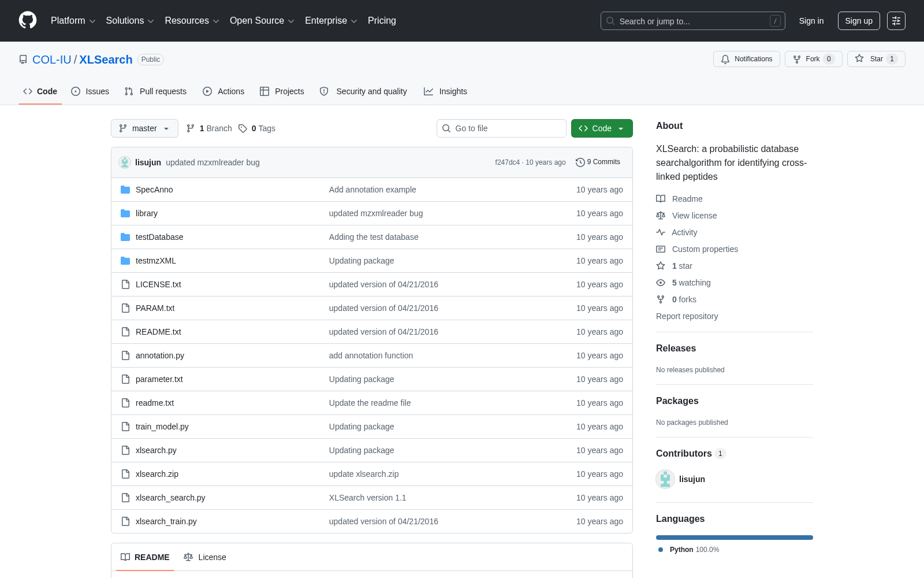
Task: Switch to the Issues tab
Action: (x=90, y=91)
